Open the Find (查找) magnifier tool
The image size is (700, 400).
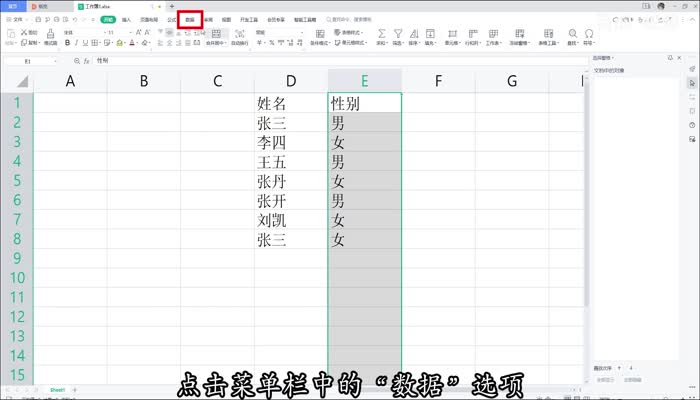point(573,33)
